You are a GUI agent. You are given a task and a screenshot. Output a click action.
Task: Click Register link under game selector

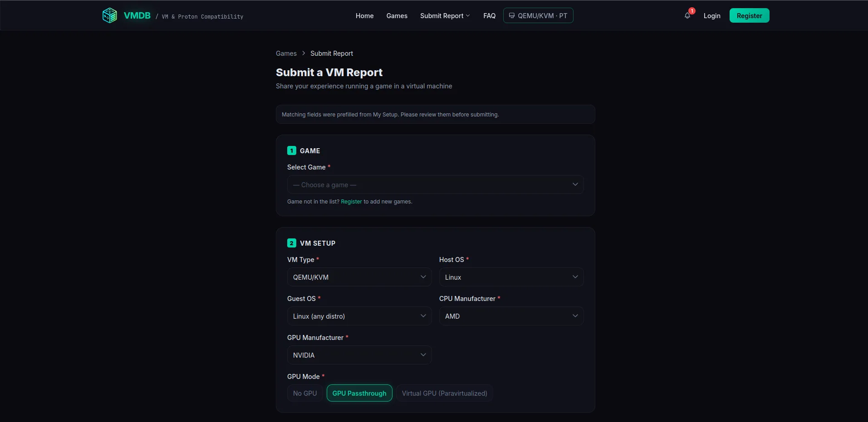(x=352, y=202)
